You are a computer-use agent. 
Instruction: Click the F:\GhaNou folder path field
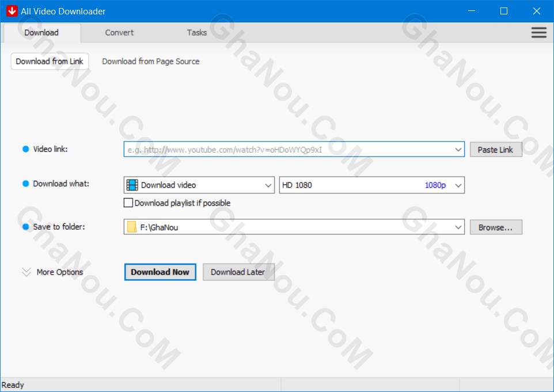(x=294, y=227)
